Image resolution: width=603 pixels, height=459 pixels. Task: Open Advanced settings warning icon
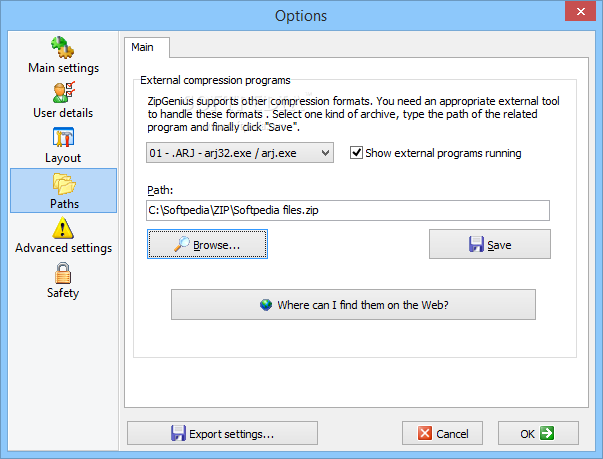coord(63,228)
